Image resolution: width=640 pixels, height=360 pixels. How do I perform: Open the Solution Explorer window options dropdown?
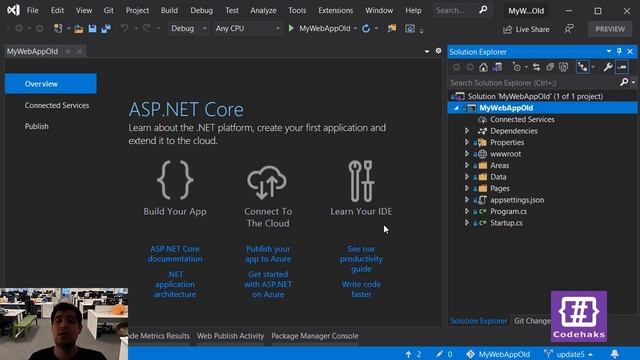(x=609, y=51)
